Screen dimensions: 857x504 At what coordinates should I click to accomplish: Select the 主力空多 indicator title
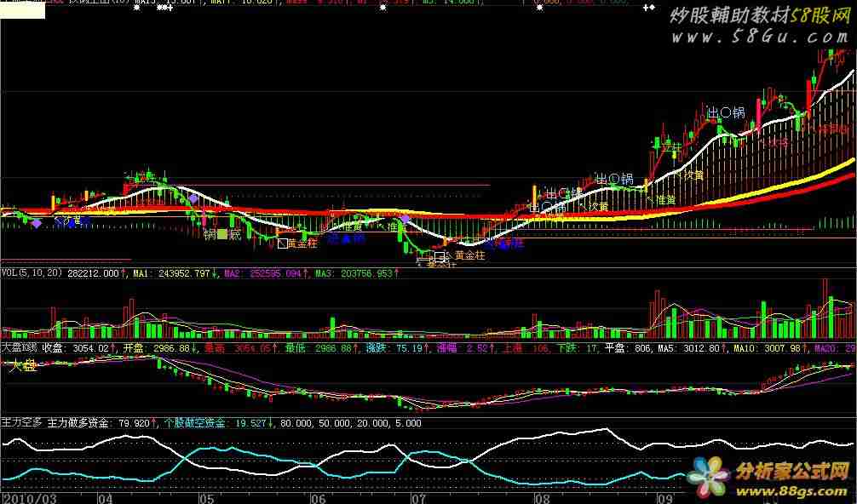[20, 421]
